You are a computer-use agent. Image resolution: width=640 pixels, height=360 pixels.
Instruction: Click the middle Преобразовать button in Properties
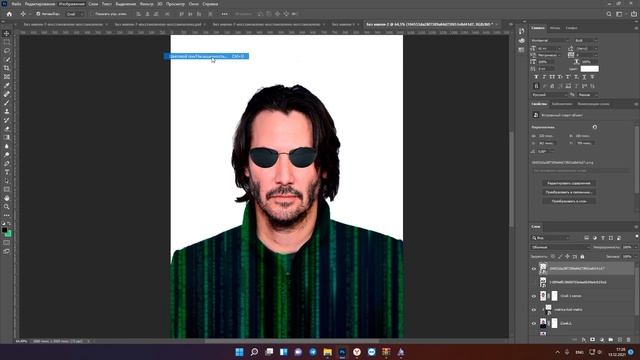coord(569,192)
